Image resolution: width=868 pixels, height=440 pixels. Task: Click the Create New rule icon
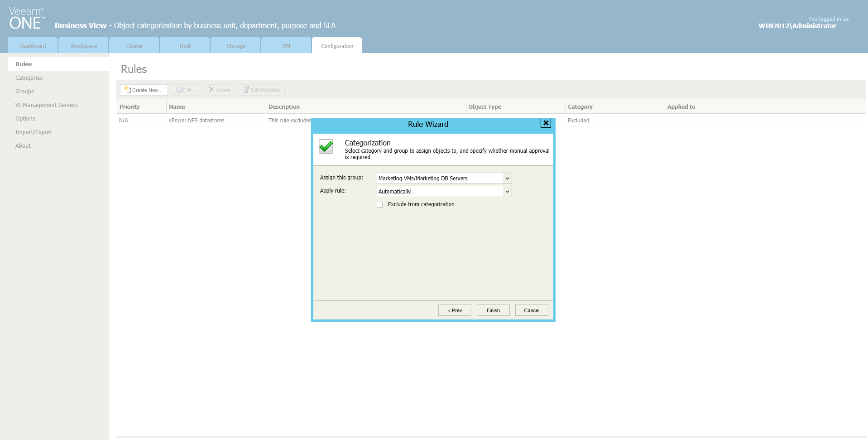[128, 90]
